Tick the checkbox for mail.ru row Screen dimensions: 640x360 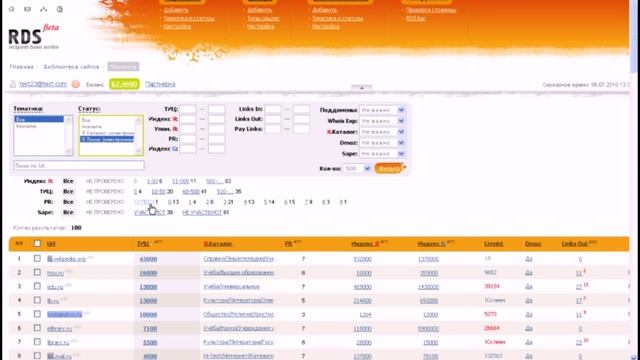tap(37, 356)
